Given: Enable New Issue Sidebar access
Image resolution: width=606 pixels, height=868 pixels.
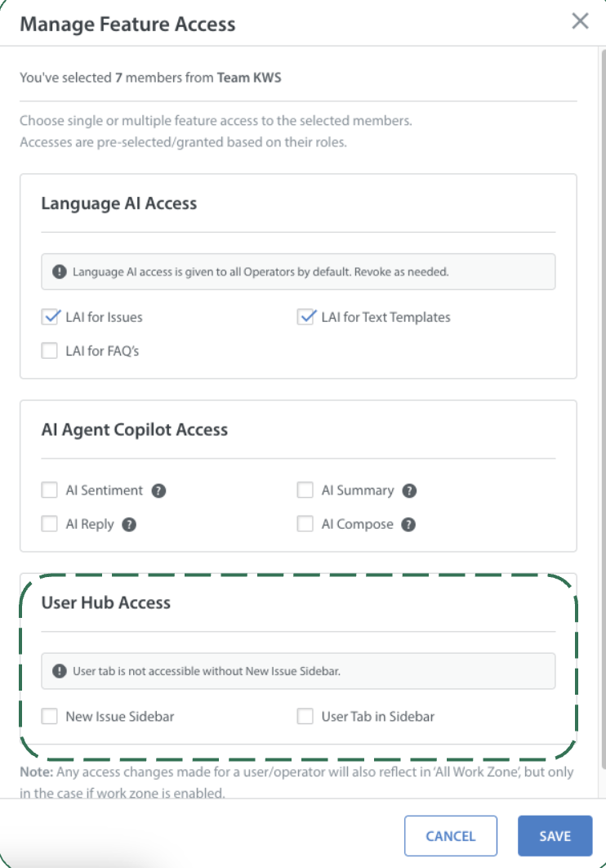Looking at the screenshot, I should coord(50,717).
